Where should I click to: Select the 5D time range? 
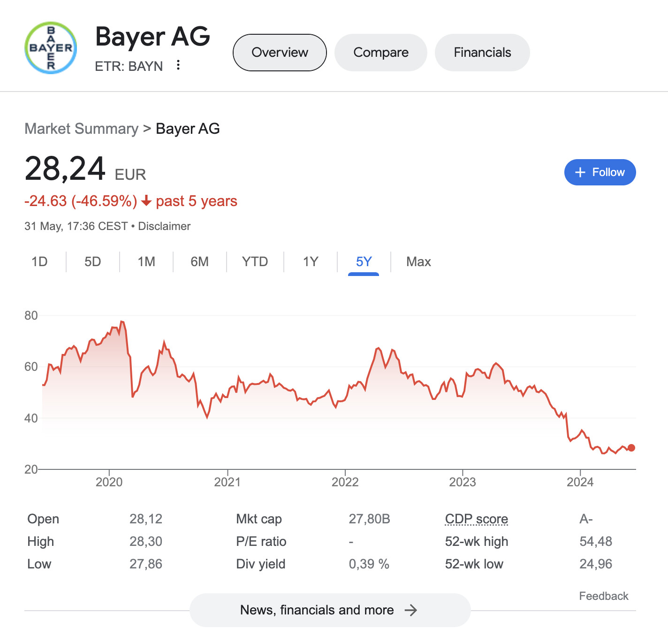click(x=92, y=261)
